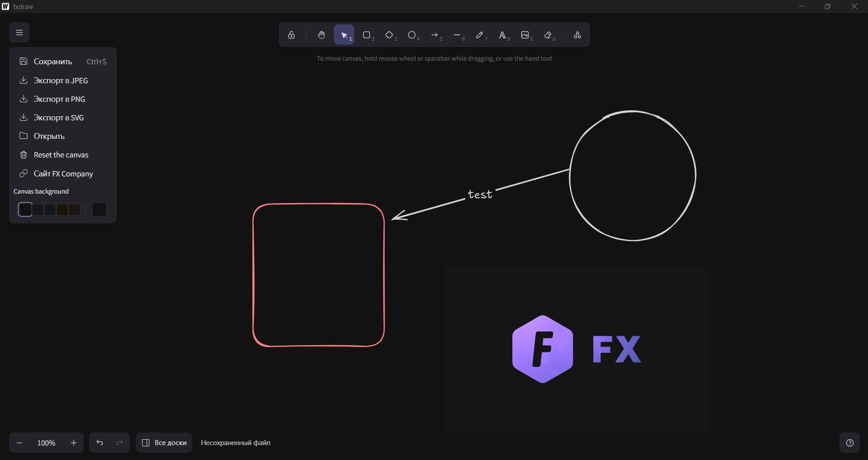Click Экспорт в PNG menu item
The image size is (868, 460).
tap(59, 99)
